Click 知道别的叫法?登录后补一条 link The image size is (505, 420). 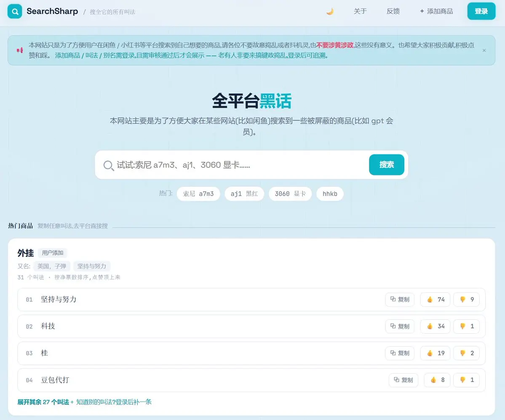pos(114,402)
